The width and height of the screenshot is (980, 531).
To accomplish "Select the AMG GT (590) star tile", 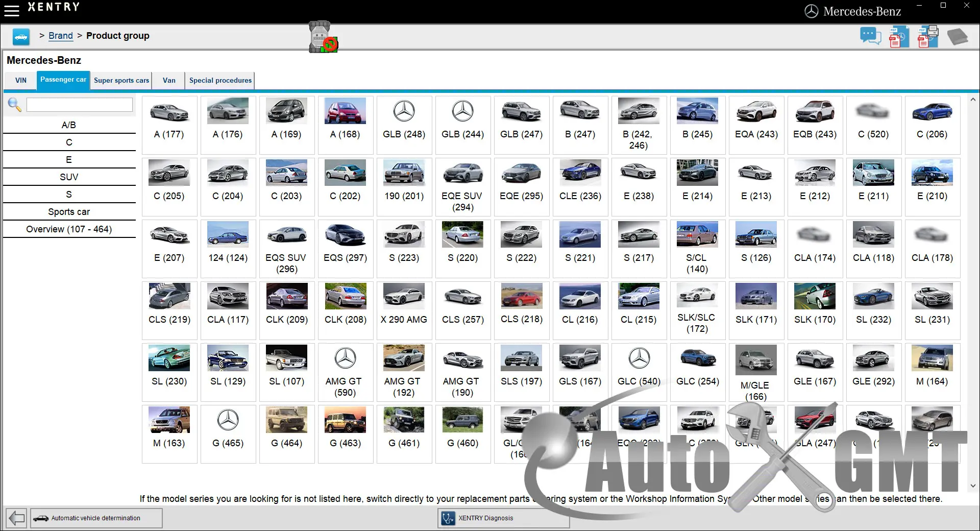I will pos(346,372).
